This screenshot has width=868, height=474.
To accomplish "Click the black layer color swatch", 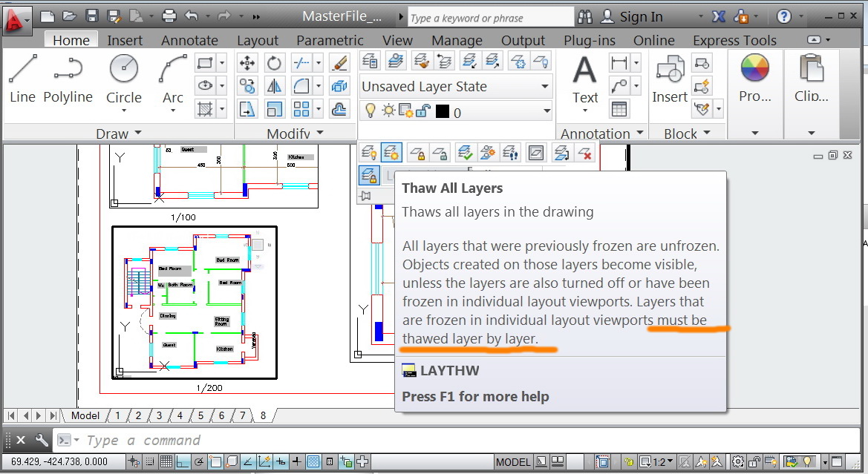I will click(x=443, y=112).
